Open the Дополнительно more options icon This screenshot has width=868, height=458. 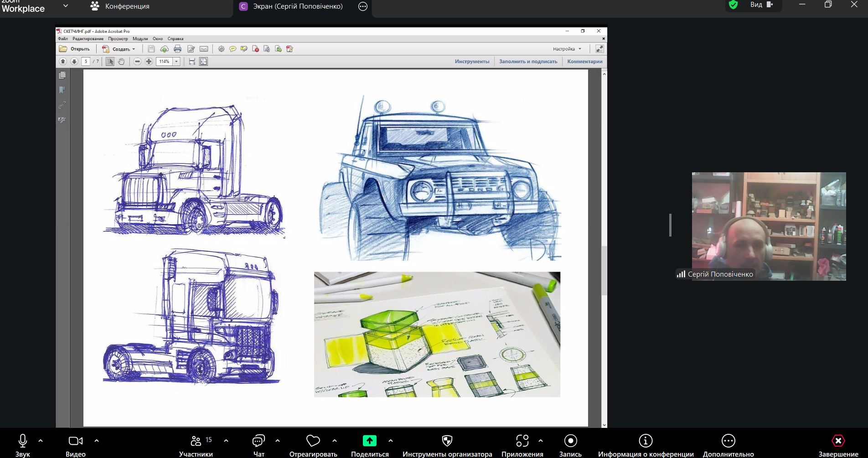click(728, 441)
